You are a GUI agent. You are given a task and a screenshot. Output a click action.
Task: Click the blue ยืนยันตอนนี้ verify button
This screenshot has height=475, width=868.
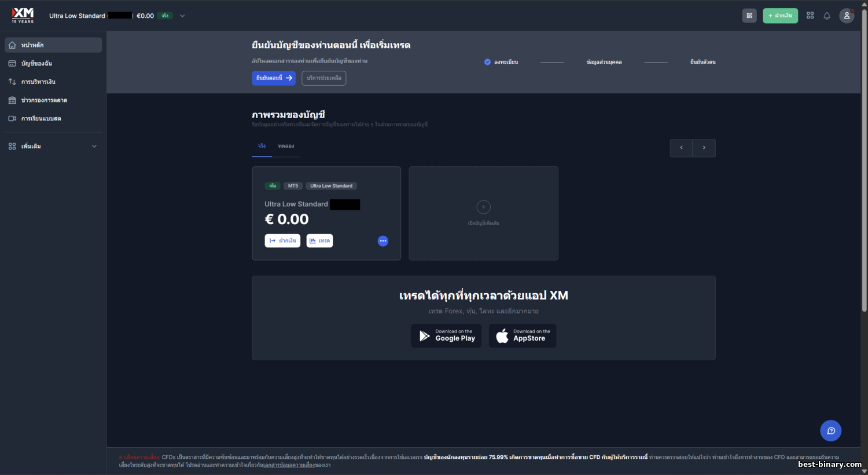pyautogui.click(x=274, y=78)
